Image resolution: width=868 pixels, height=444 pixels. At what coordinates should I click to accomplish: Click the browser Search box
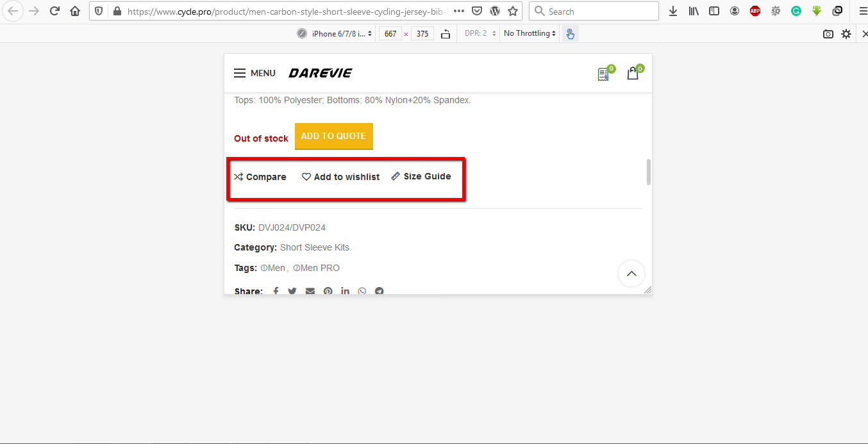[594, 11]
